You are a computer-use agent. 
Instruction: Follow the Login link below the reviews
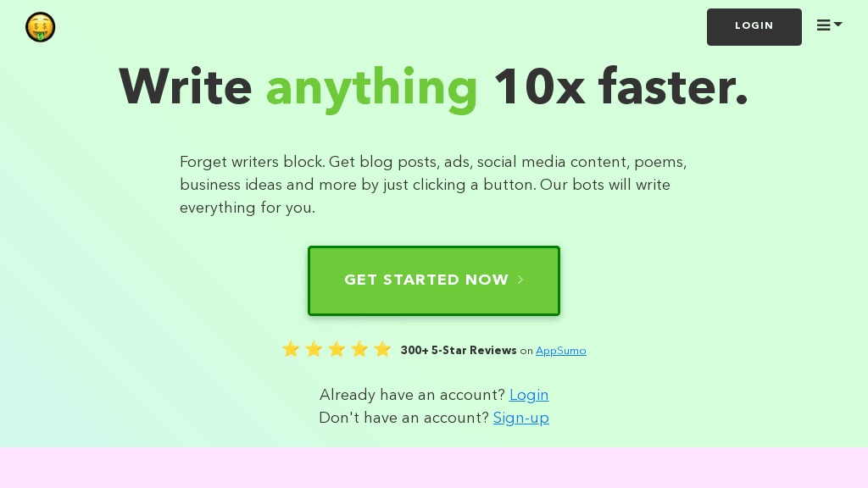[529, 395]
